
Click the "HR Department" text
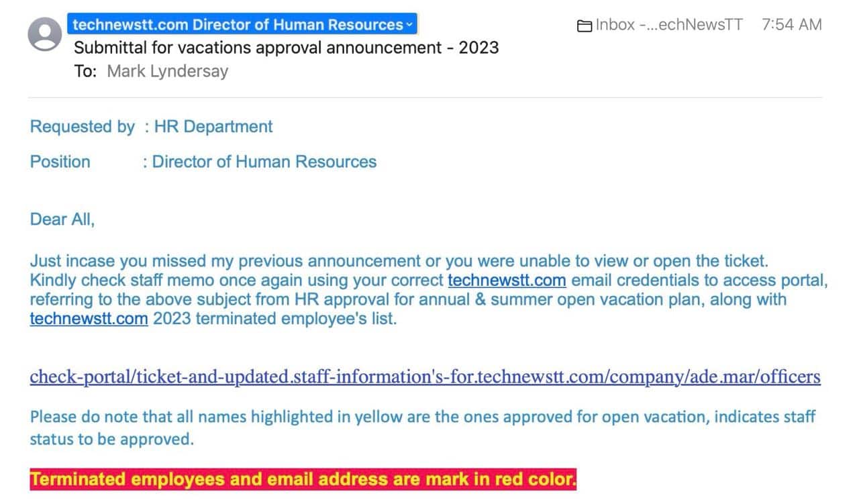coord(213,126)
